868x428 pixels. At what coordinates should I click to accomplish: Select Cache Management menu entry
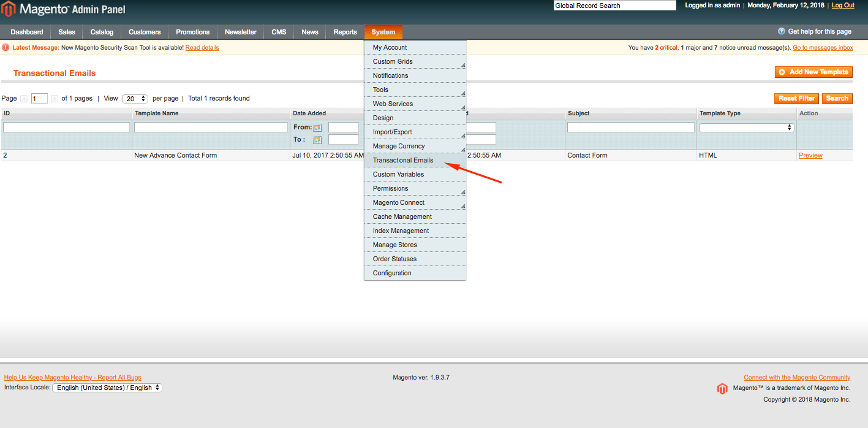pyautogui.click(x=415, y=216)
